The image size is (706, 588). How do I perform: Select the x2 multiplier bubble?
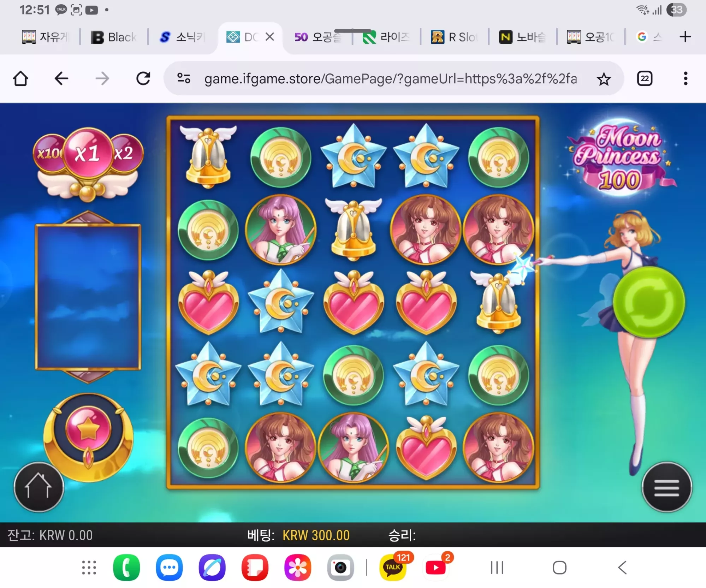125,153
